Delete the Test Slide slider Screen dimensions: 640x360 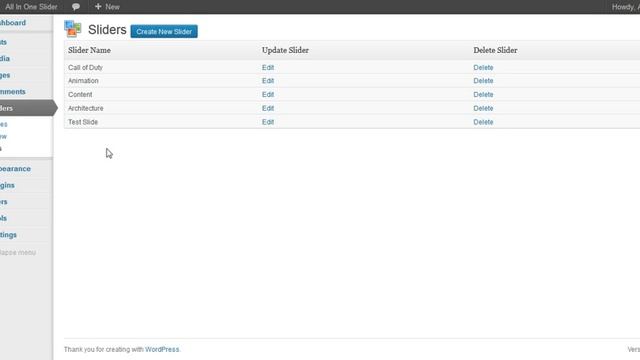point(483,122)
